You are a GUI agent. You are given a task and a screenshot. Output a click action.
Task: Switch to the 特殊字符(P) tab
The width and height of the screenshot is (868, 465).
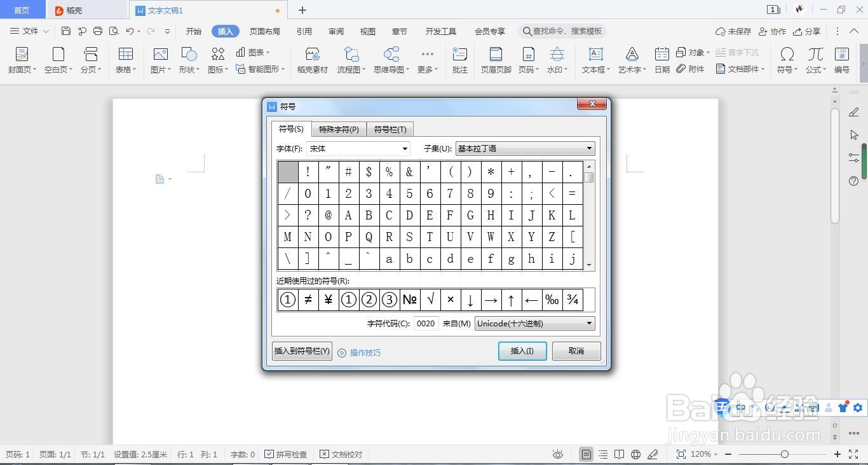click(338, 129)
